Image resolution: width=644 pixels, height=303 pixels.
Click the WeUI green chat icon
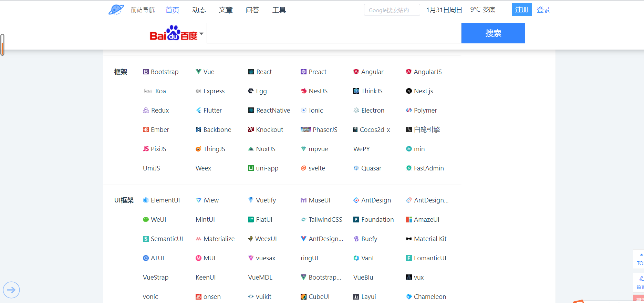point(146,219)
